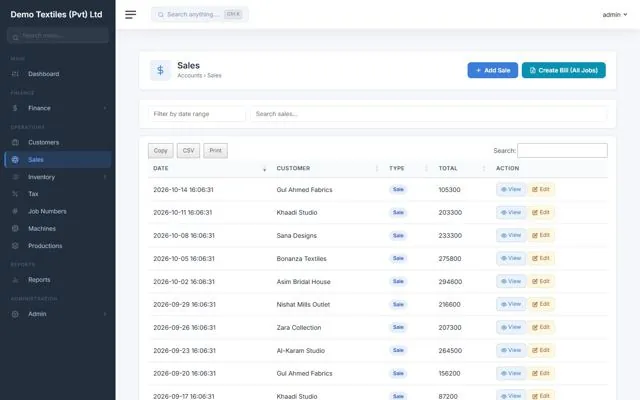Screen dimensions: 640x400
Task: Sort the table by Type column
Action: 409,168
